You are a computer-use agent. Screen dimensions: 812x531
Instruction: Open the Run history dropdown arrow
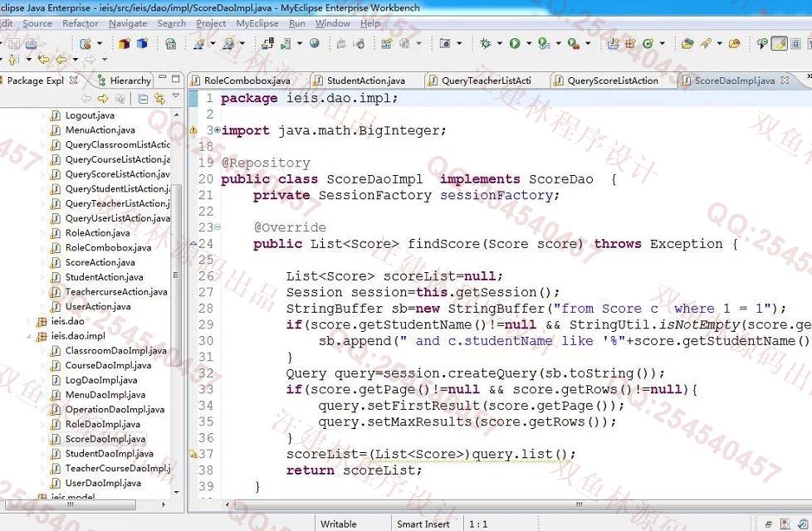[x=529, y=44]
